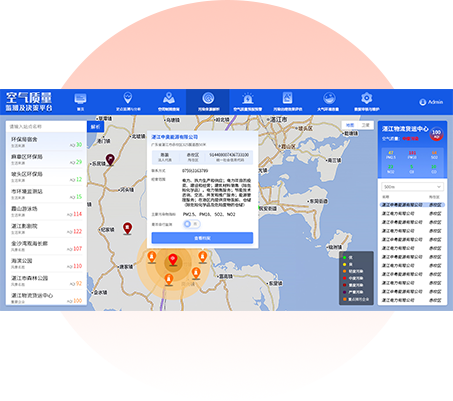Screen dimensions: 453x401
Task: Open the gear settings nav icon
Action: click(367, 98)
